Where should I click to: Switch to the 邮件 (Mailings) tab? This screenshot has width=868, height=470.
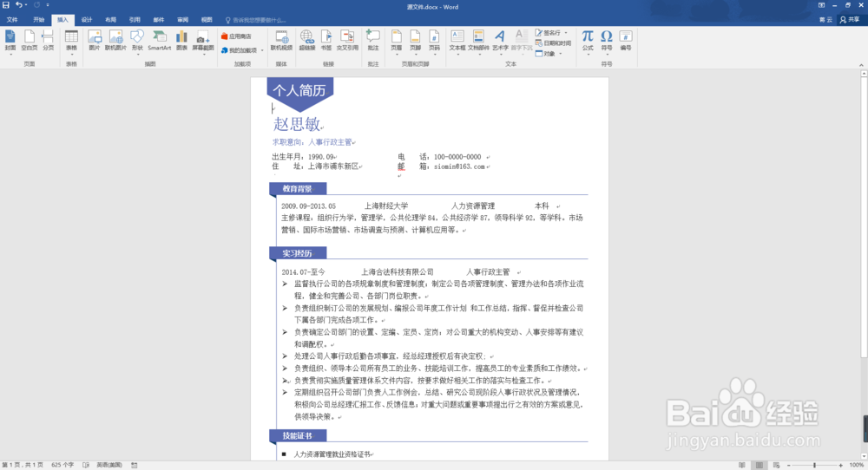tap(159, 20)
